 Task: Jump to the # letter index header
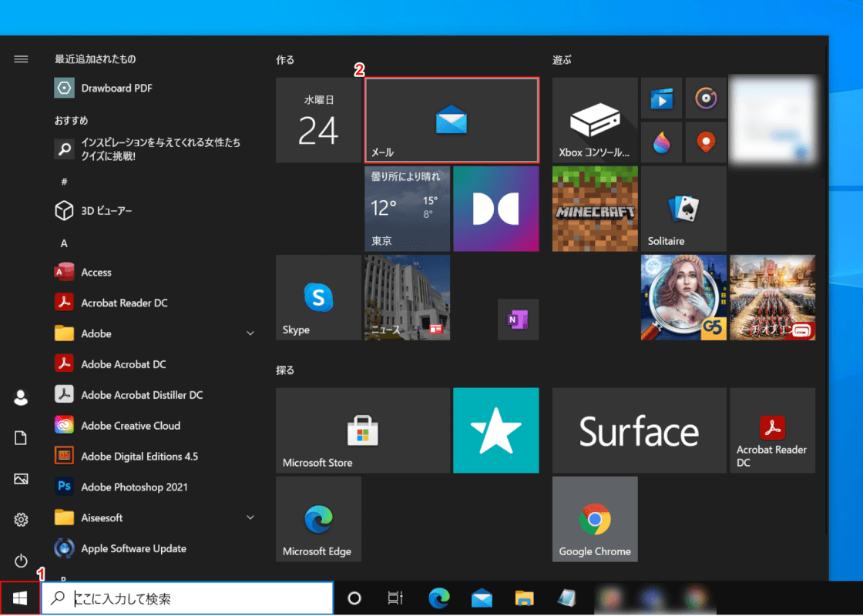tap(64, 182)
